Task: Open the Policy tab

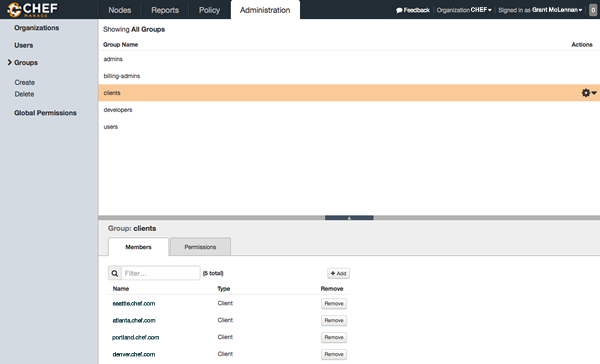Action: point(209,10)
